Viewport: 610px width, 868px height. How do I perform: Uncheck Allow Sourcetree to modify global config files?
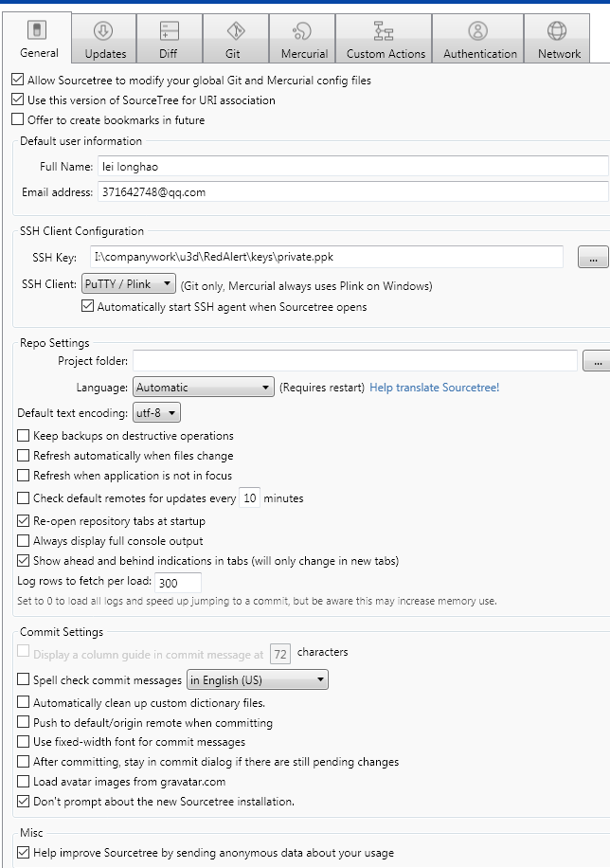click(x=15, y=81)
